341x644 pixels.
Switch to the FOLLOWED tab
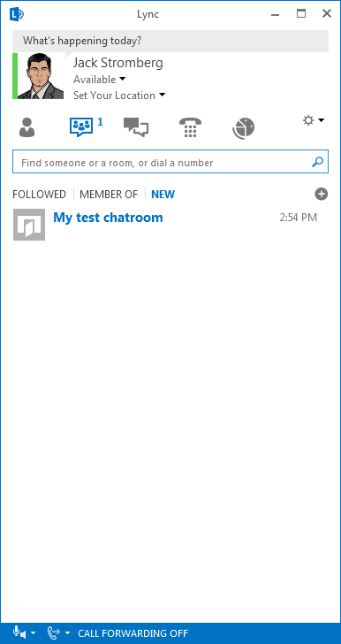[x=39, y=195]
